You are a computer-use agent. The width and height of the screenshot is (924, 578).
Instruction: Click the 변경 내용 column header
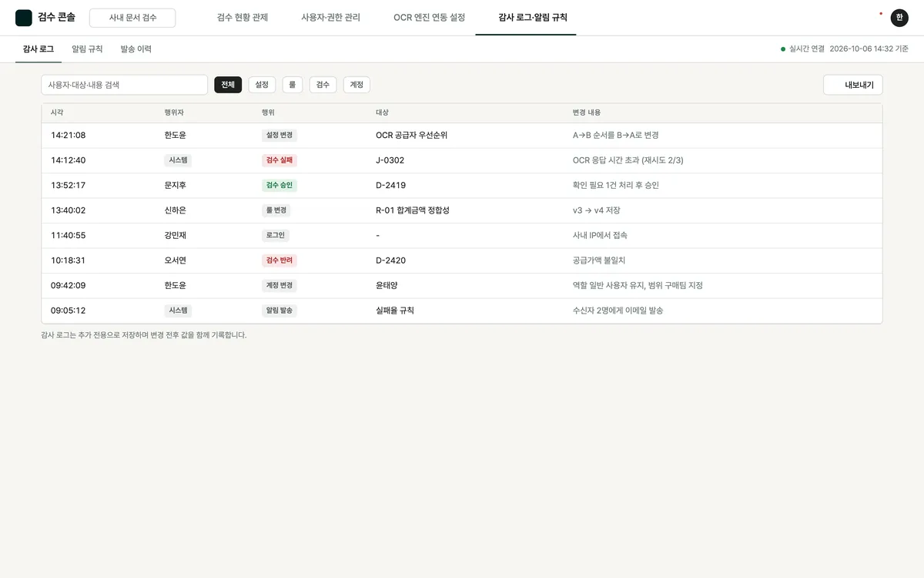[x=587, y=113]
